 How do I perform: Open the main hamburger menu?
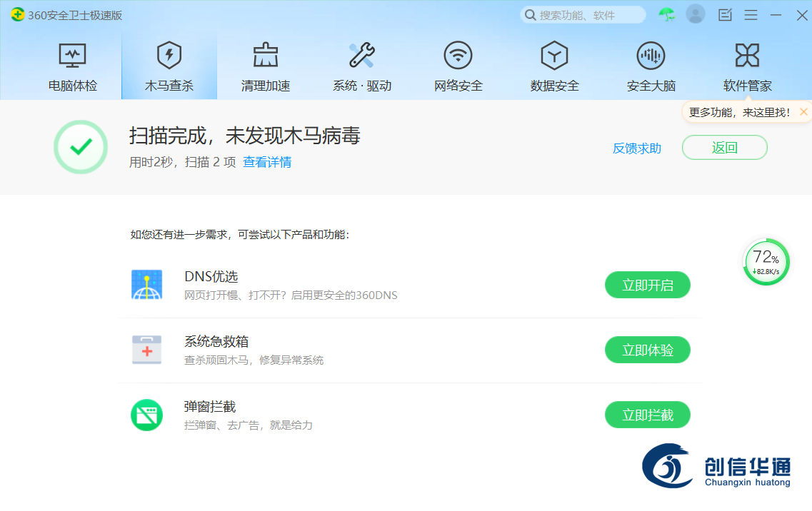point(751,15)
